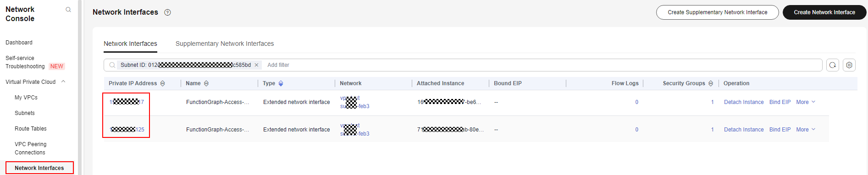Detach Instance for the first interface
Image resolution: width=868 pixels, height=175 pixels.
[744, 102]
